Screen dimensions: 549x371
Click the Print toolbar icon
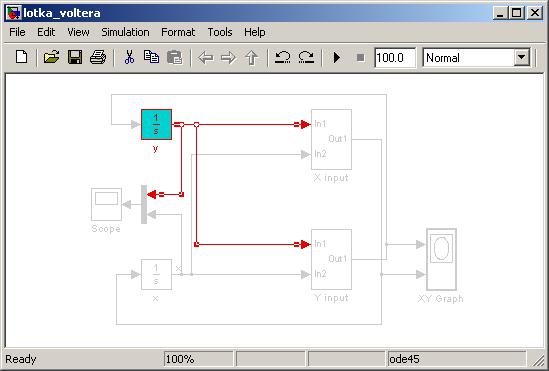[x=98, y=57]
